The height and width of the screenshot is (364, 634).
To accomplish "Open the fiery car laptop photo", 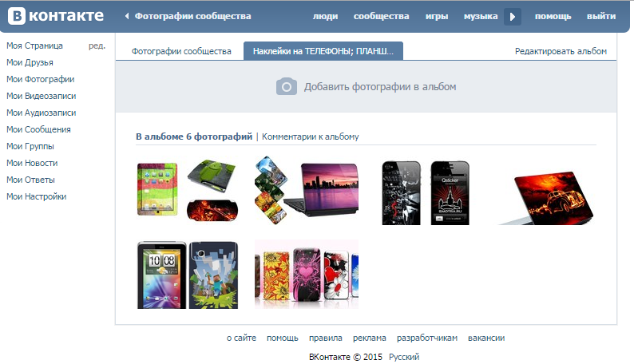I will point(546,198).
